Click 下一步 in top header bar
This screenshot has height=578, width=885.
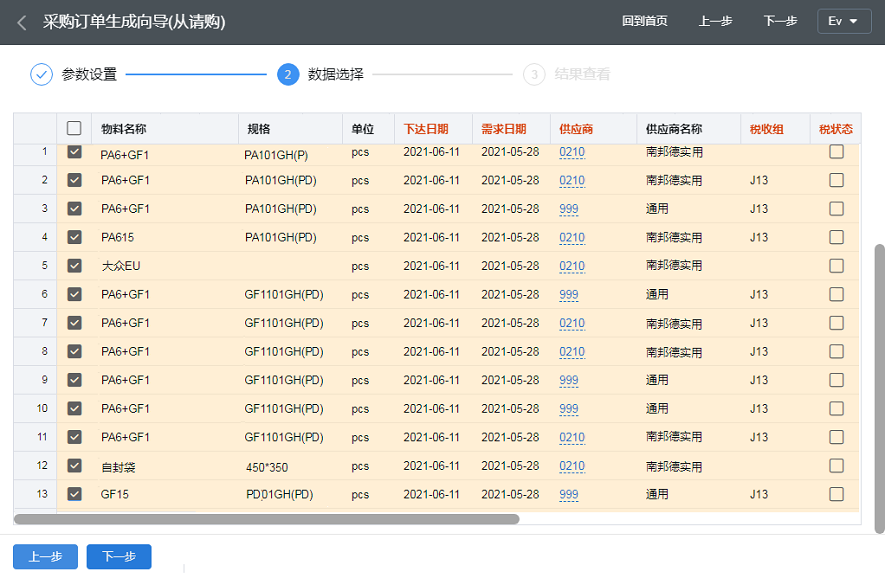click(x=780, y=22)
